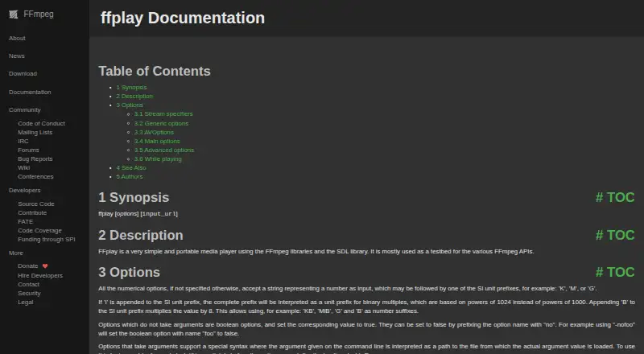Go to the News section
This screenshot has width=644, height=354.
17,56
